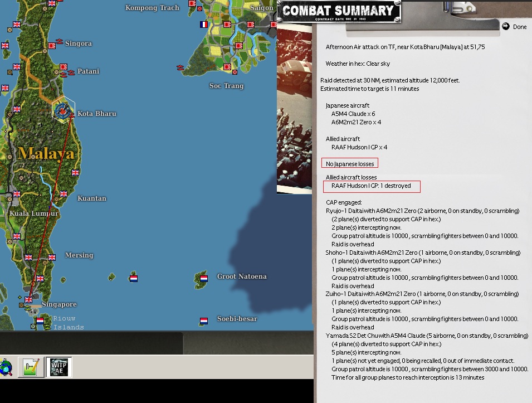Click the Singapore map label
Image resolution: width=532 pixels, height=403 pixels.
tap(59, 304)
